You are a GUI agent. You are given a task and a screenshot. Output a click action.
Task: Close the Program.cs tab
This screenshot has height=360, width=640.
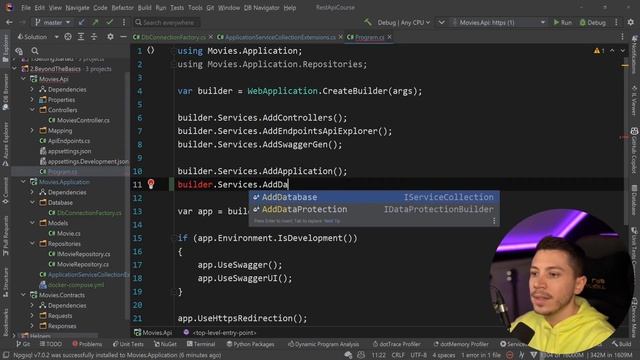tap(389, 37)
